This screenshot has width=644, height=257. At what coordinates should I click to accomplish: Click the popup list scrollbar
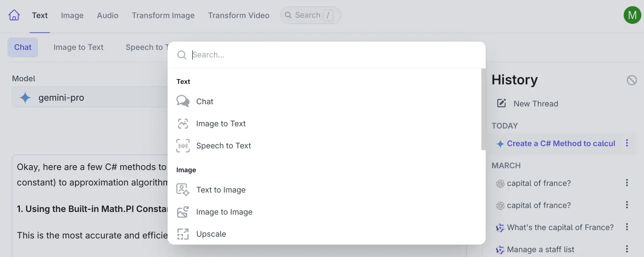(484, 109)
